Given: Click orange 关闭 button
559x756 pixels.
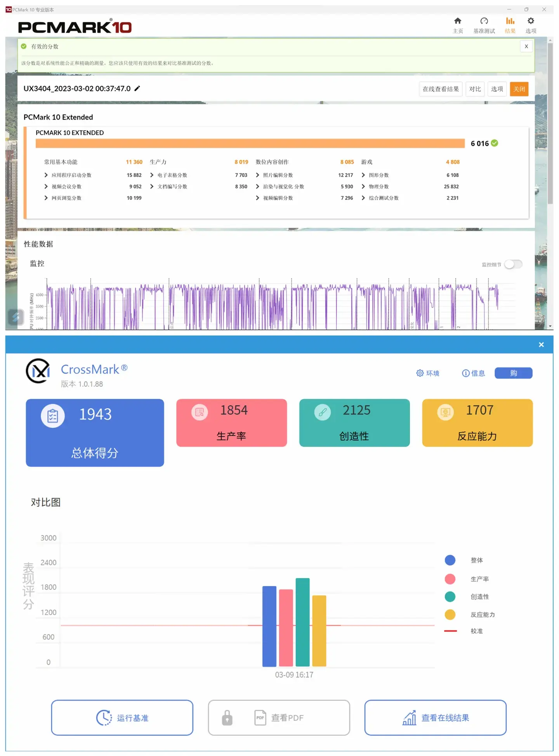Looking at the screenshot, I should [x=519, y=89].
